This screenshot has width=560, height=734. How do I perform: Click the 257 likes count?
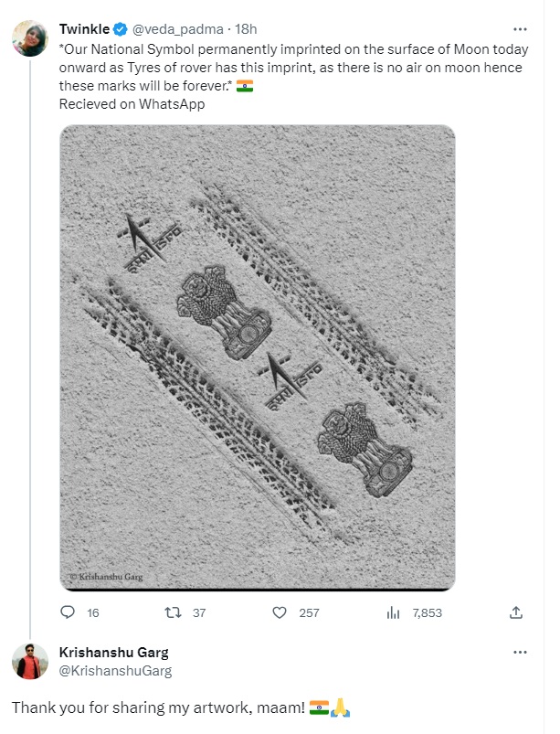(x=309, y=612)
